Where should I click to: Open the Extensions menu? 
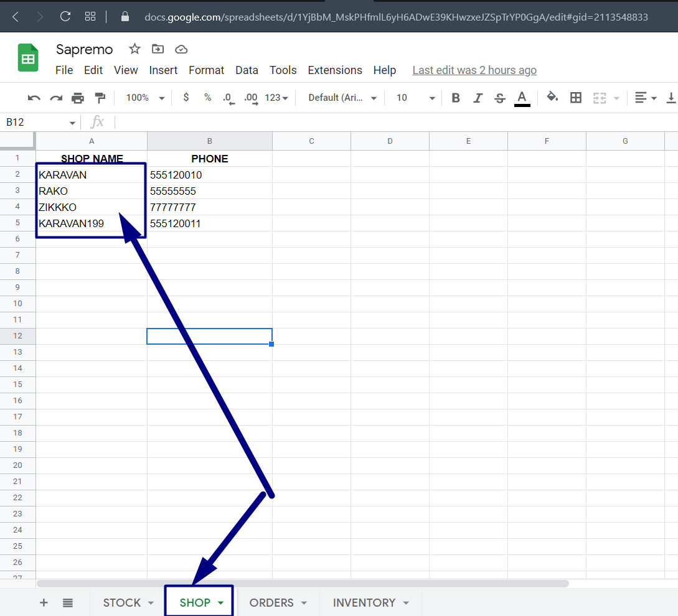335,70
